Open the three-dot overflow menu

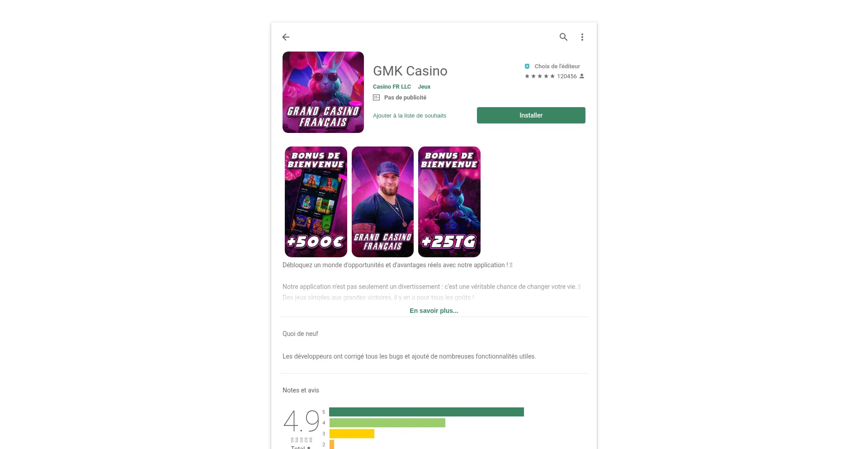pyautogui.click(x=582, y=37)
